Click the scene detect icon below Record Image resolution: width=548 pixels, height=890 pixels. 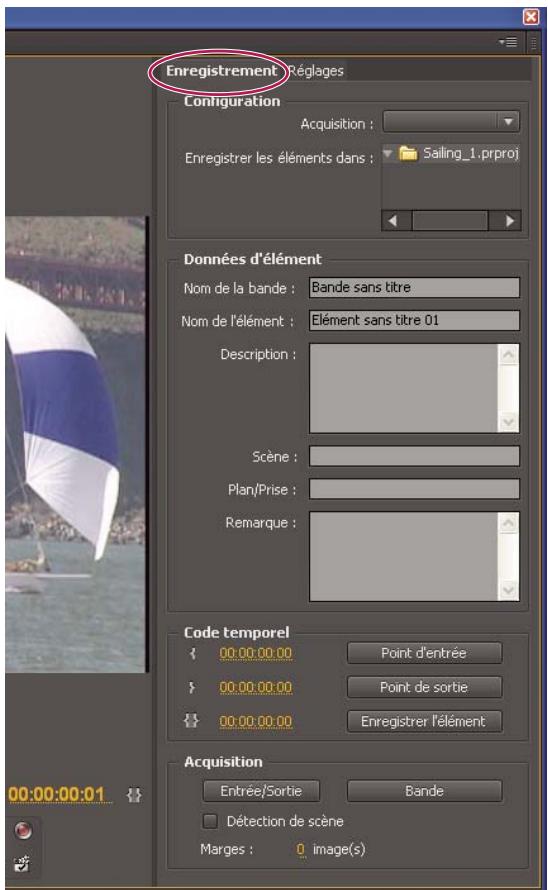click(x=22, y=863)
